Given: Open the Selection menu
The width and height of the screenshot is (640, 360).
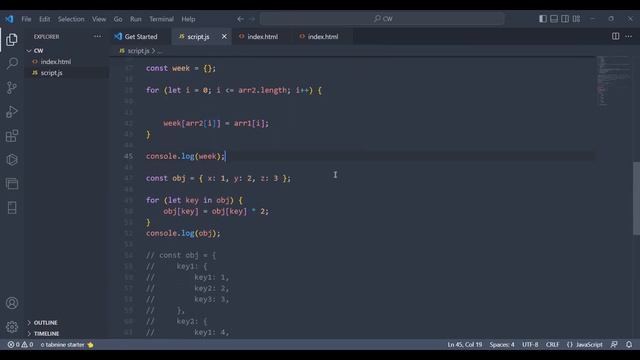Looking at the screenshot, I should (71, 19).
